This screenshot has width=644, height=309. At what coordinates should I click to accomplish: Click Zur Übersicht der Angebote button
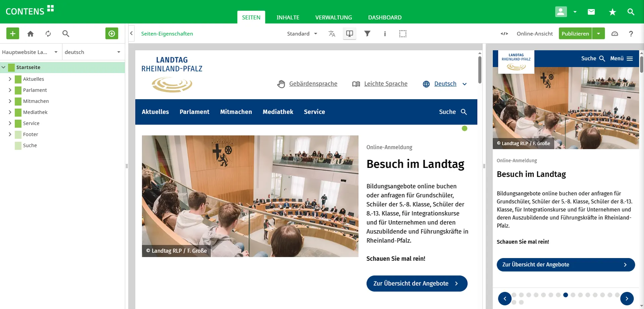tap(417, 284)
